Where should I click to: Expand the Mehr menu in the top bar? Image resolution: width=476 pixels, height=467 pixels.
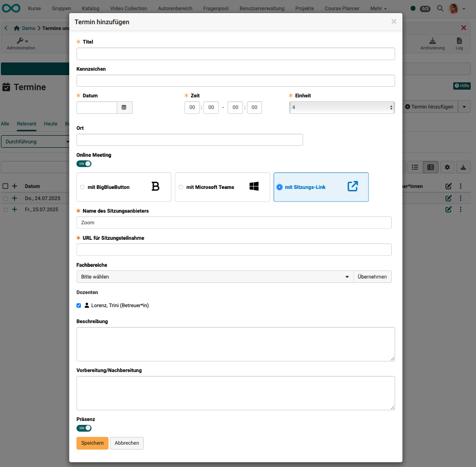point(378,8)
